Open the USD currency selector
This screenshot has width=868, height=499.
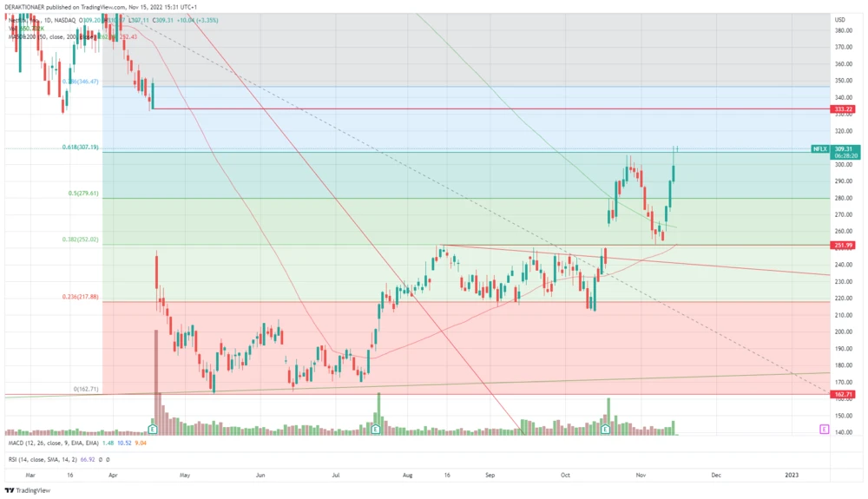coord(839,19)
